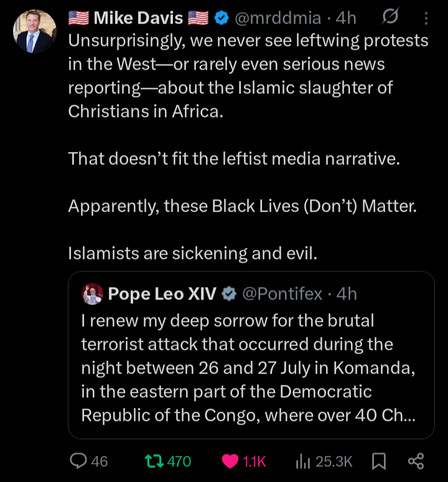Open Pope Leo XIV's small avatar
Image resolution: width=448 pixels, height=482 pixels.
click(x=93, y=293)
